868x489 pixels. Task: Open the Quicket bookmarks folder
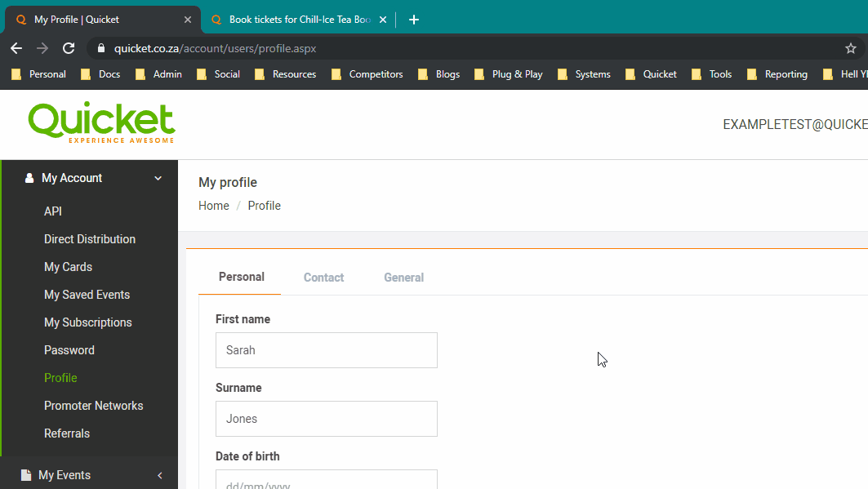[651, 74]
